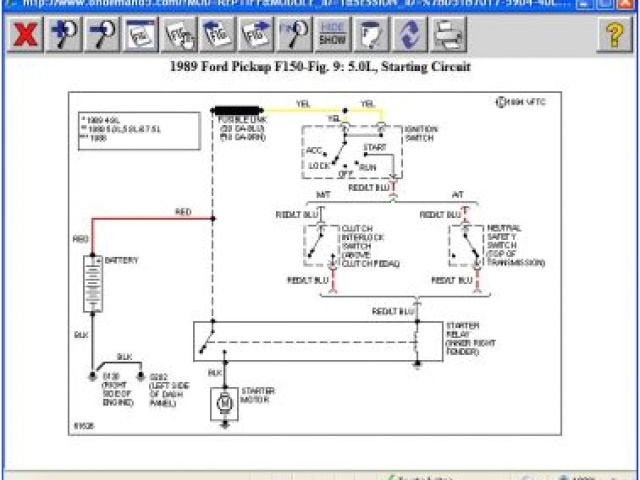
Task: Click the red X close icon in toolbar
Action: (25, 36)
